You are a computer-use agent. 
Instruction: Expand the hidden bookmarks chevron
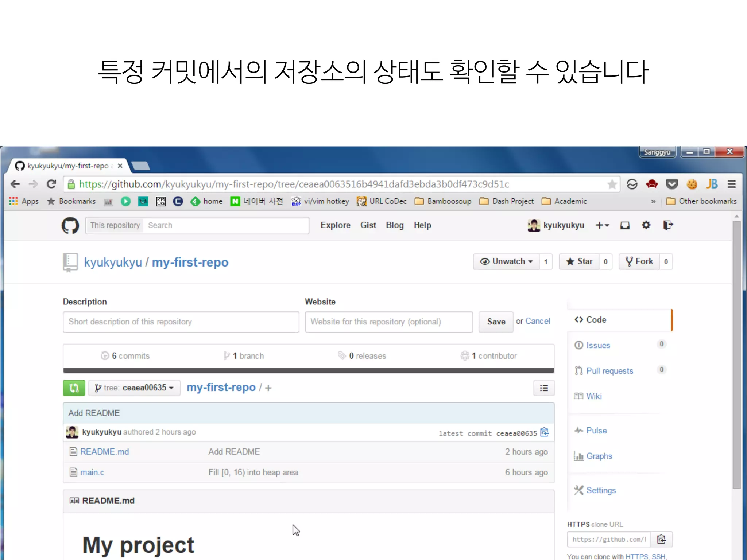[x=653, y=201]
